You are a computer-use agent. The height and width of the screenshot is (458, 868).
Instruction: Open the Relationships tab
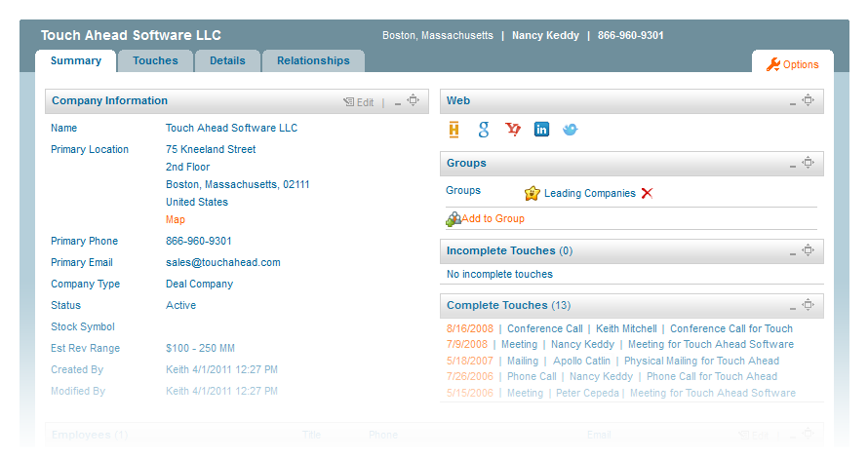click(x=313, y=60)
